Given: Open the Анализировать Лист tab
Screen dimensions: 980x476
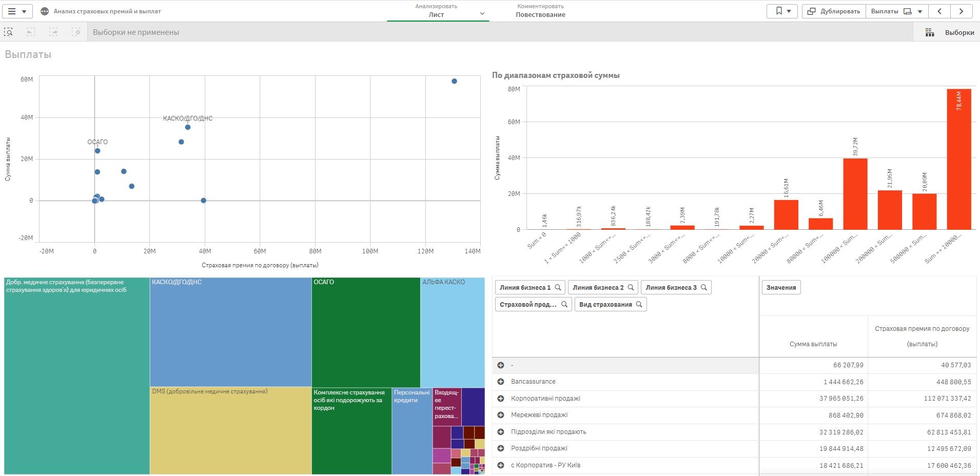Looking at the screenshot, I should point(437,11).
